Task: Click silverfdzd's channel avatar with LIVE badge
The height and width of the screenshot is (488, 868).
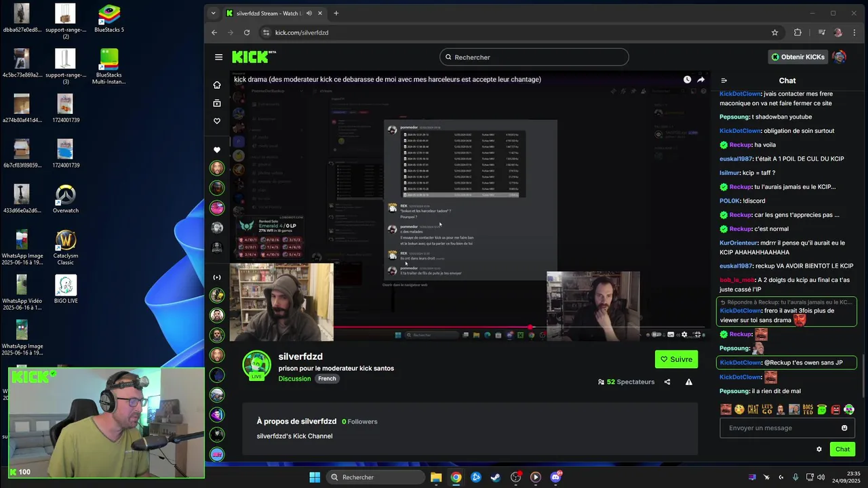Action: (x=257, y=365)
